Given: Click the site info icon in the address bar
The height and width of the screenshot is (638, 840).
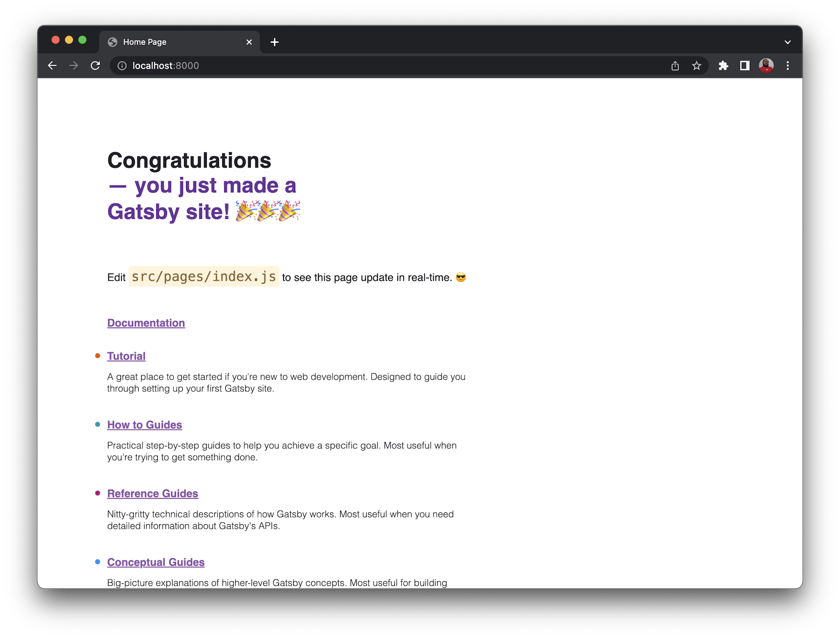Looking at the screenshot, I should point(122,66).
